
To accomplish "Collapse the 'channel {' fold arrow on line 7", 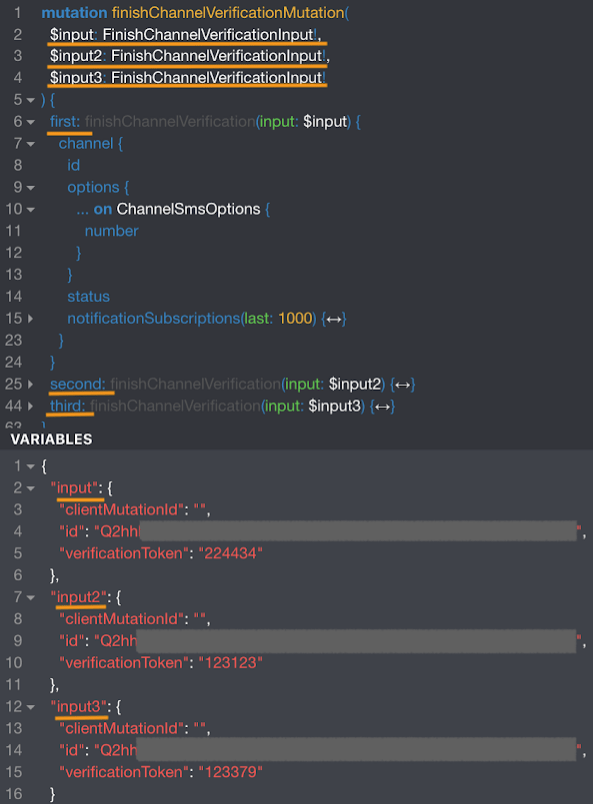I will [30, 144].
